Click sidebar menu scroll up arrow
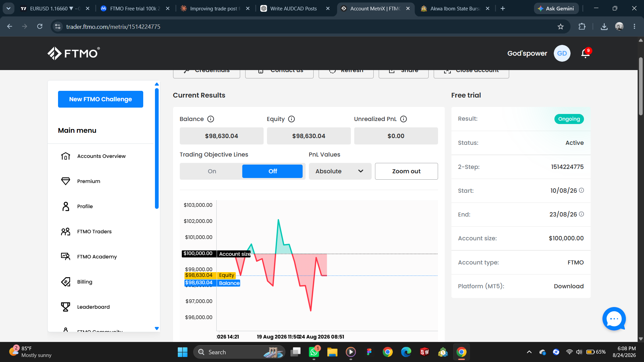The width and height of the screenshot is (644, 362). (157, 84)
